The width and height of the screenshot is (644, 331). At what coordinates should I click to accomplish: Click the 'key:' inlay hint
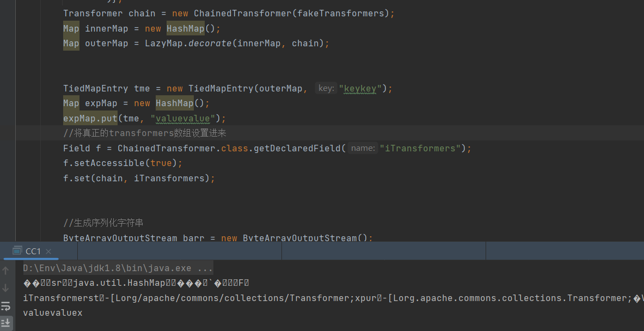pyautogui.click(x=326, y=88)
